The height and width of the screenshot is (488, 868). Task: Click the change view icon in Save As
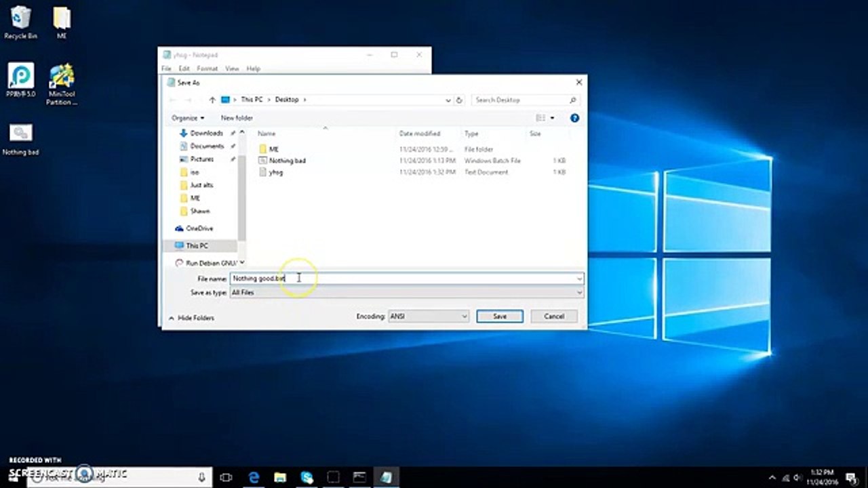tap(540, 118)
